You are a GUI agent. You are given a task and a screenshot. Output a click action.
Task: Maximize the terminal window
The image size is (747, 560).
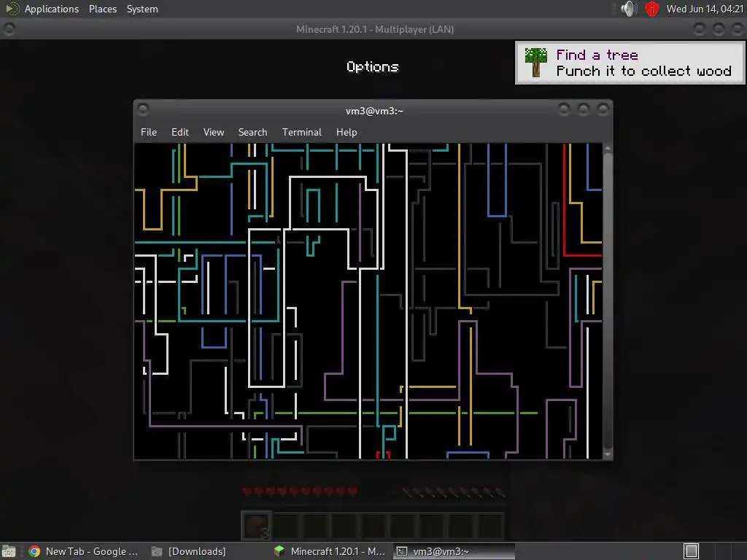584,110
